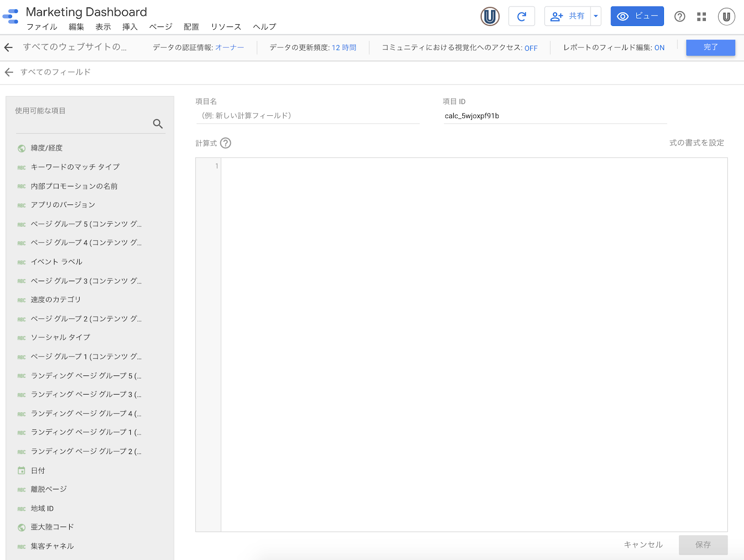Toggle community visualization access OFF
The image size is (744, 560).
coord(531,48)
